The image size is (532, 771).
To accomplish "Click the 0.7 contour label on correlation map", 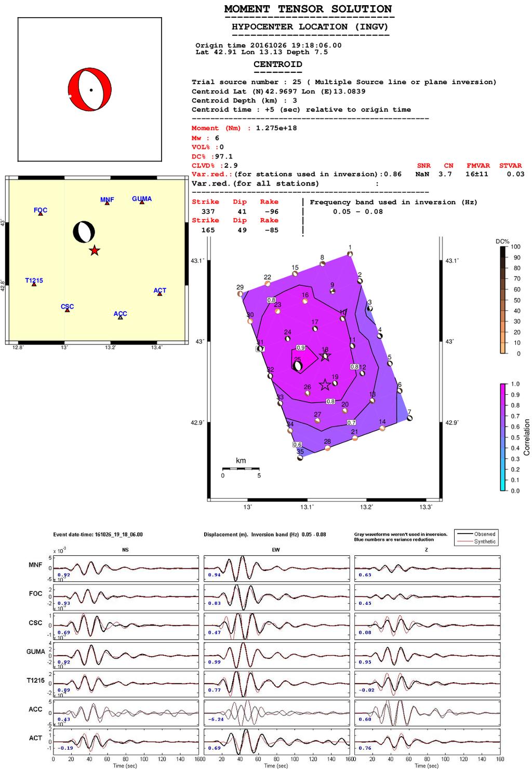I will click(x=352, y=423).
